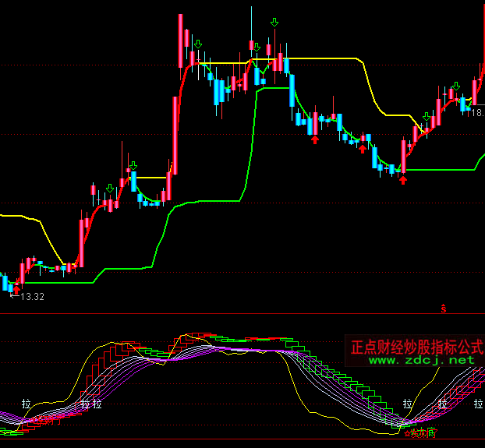Click the rightmost green down arrow marker
The image size is (485, 448).
427,117
